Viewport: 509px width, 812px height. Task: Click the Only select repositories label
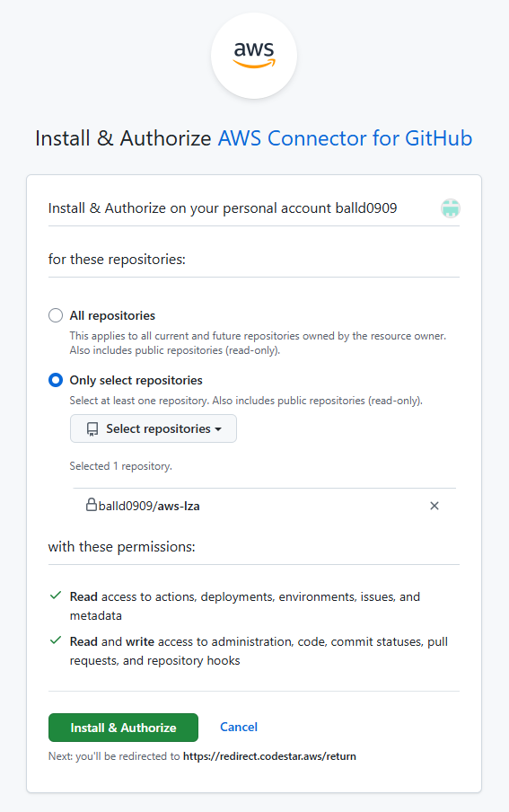[136, 380]
